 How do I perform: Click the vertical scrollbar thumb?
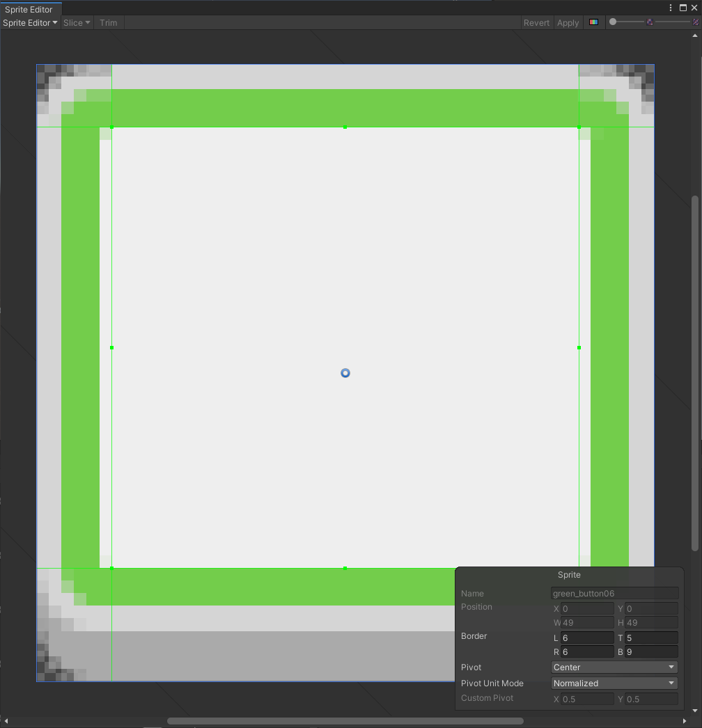coord(695,373)
